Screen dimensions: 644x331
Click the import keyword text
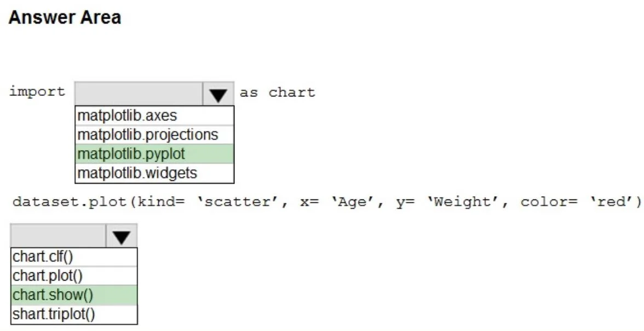37,92
